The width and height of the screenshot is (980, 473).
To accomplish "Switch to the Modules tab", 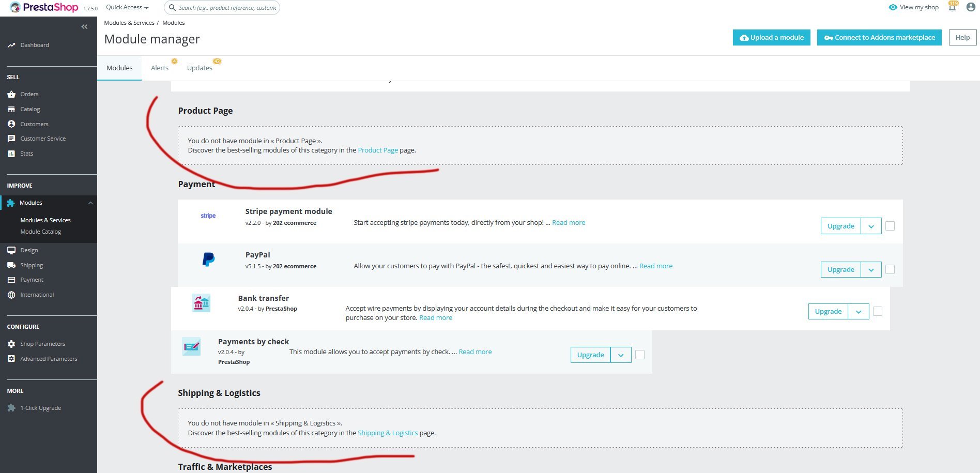I will pos(119,68).
